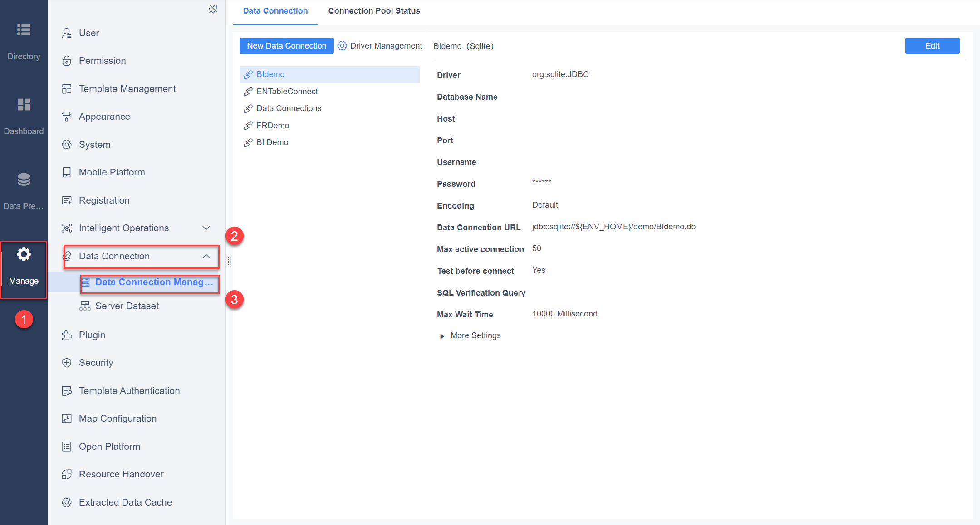This screenshot has height=525, width=980.
Task: Open Data Connection Management submenu item
Action: 154,282
